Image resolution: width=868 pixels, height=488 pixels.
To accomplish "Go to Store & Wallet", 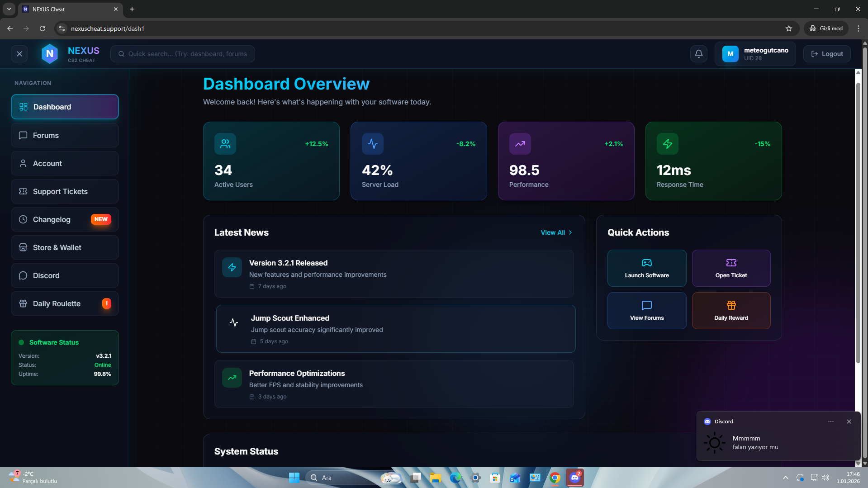I will (x=65, y=247).
